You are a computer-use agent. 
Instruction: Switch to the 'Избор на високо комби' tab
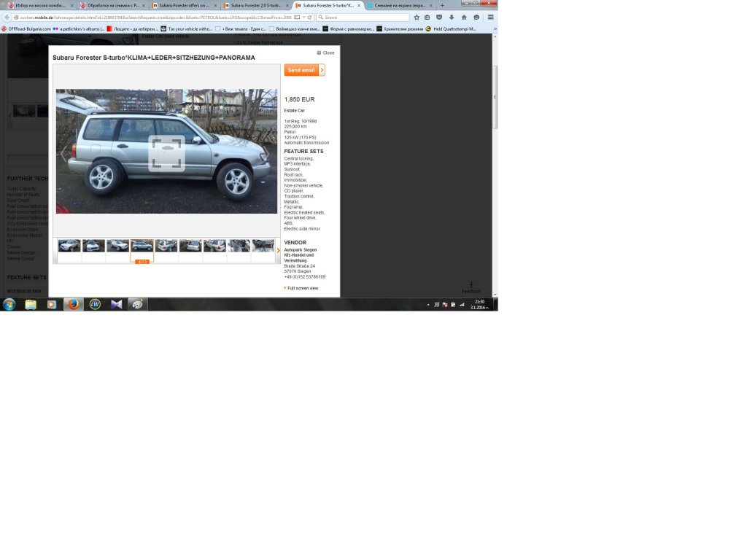41,6
